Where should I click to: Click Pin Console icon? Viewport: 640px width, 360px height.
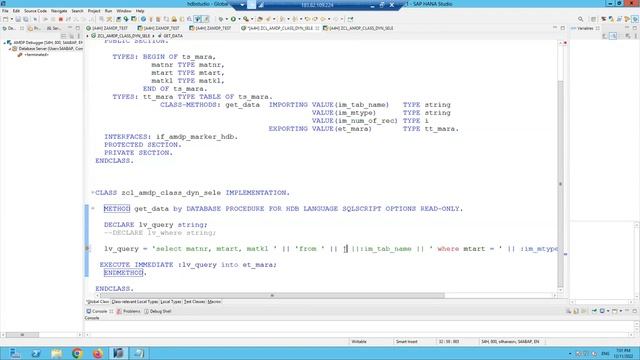[595, 311]
